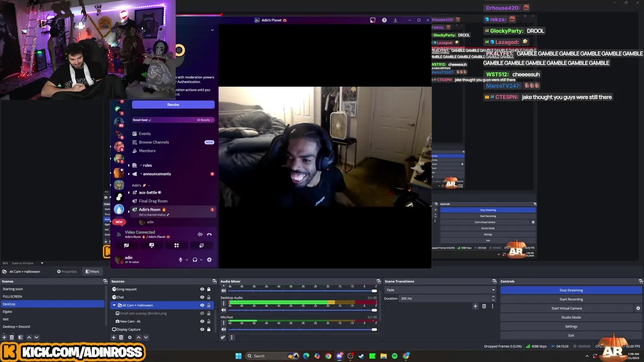Open Discord user settings gear
Viewport: 644px width, 362px height.
(x=209, y=260)
